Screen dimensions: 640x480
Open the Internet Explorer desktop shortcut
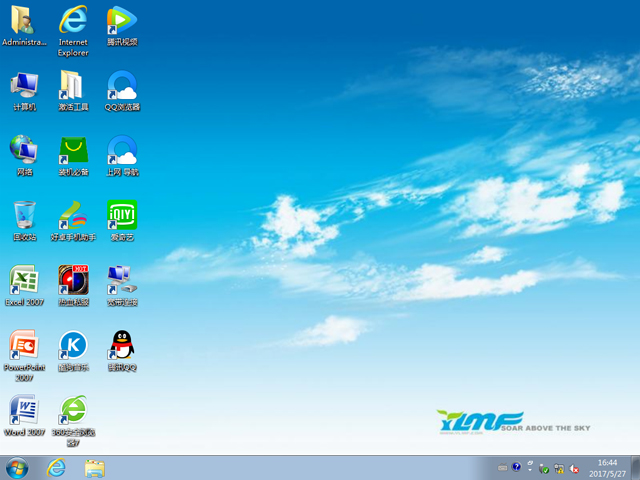coord(73,21)
